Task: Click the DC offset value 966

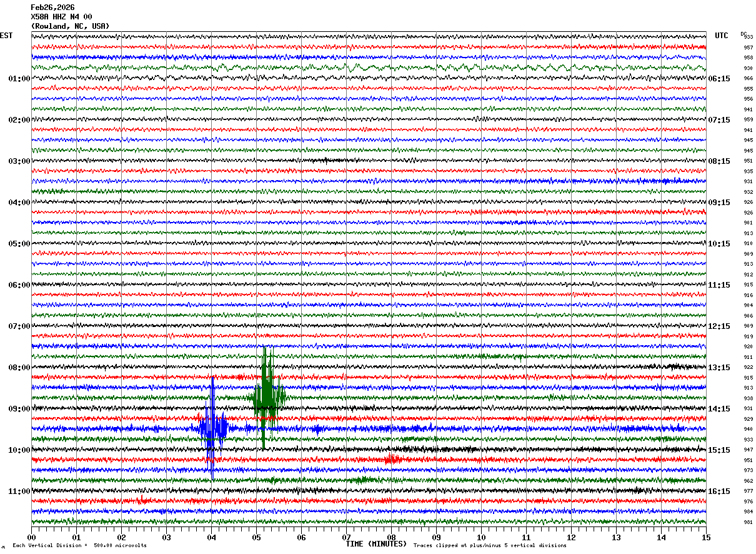Action: pos(748,79)
